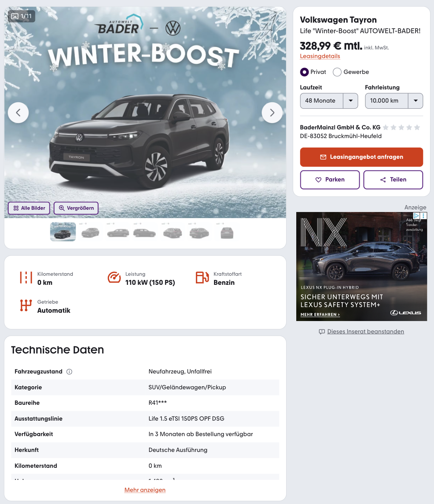Expand technical data with Mehr anzeigen
Image resolution: width=434 pixels, height=504 pixels.
coord(145,490)
